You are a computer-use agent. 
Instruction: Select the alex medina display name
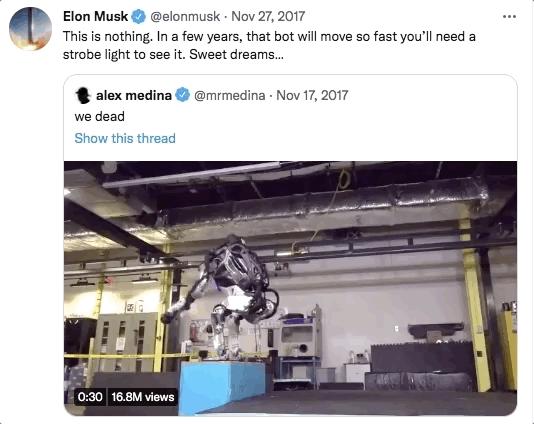click(x=134, y=95)
